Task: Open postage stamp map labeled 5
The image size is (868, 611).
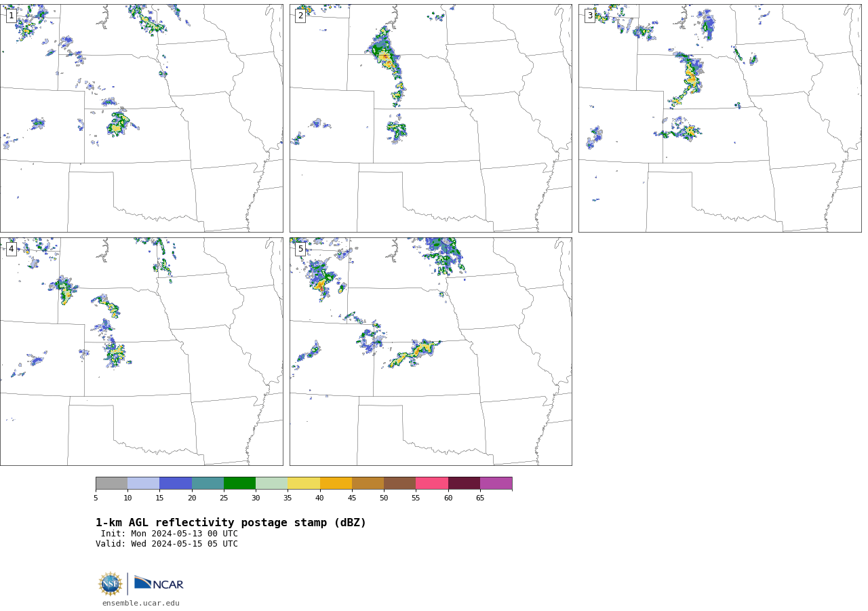Action: [431, 351]
